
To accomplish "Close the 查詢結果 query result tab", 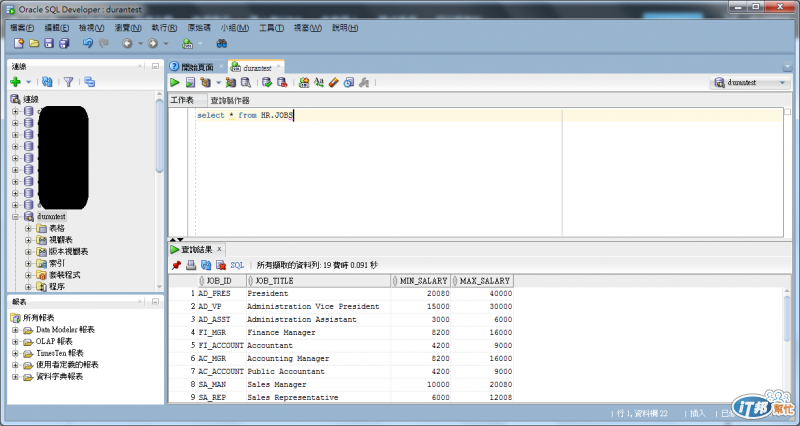I will [219, 249].
